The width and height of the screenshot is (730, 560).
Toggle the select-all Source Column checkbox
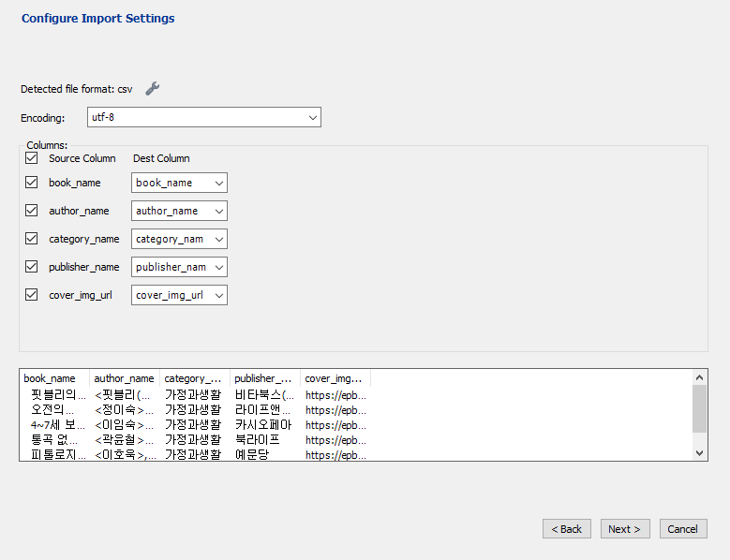[32, 158]
